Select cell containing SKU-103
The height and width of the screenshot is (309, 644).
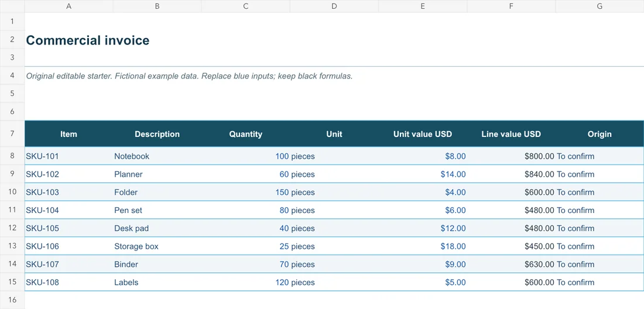point(68,192)
